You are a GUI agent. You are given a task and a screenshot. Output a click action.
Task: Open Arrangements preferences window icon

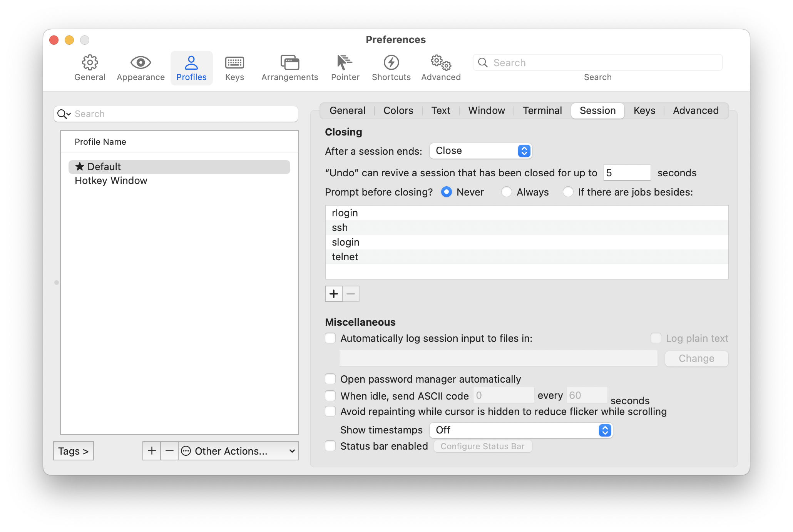(x=289, y=63)
